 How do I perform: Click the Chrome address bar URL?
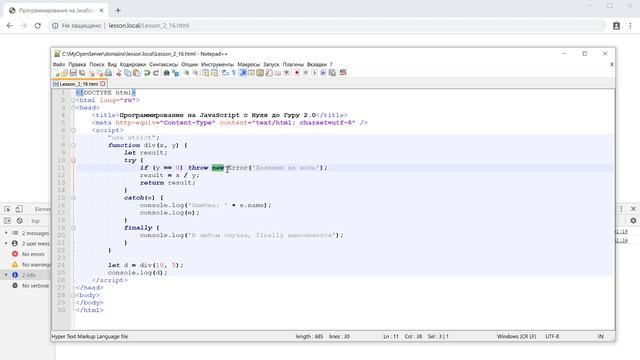pyautogui.click(x=149, y=25)
